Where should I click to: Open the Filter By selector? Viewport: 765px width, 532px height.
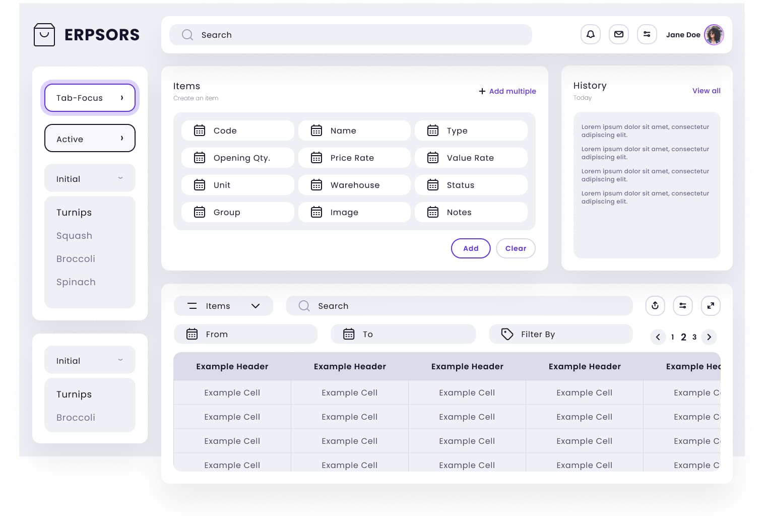click(x=561, y=334)
